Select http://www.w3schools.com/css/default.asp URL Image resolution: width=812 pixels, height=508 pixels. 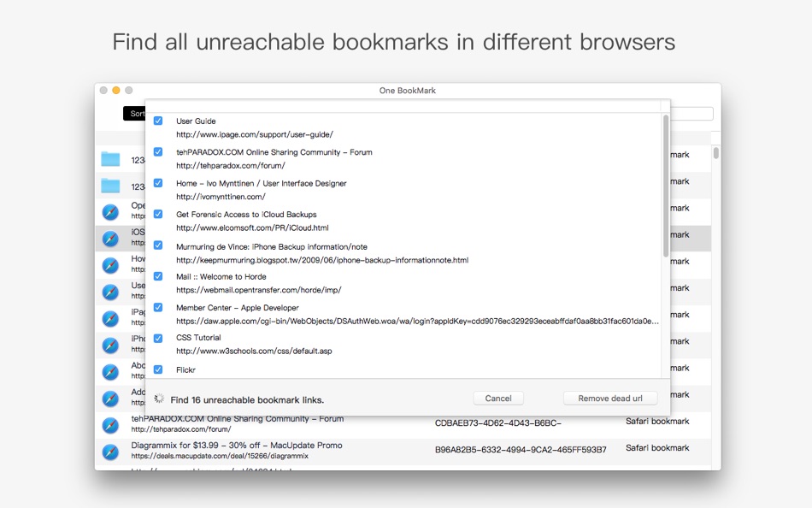coord(254,351)
